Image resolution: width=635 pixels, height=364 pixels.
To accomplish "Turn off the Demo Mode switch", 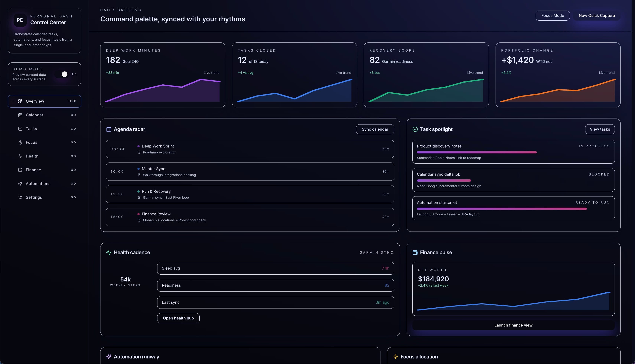I will [63, 74].
